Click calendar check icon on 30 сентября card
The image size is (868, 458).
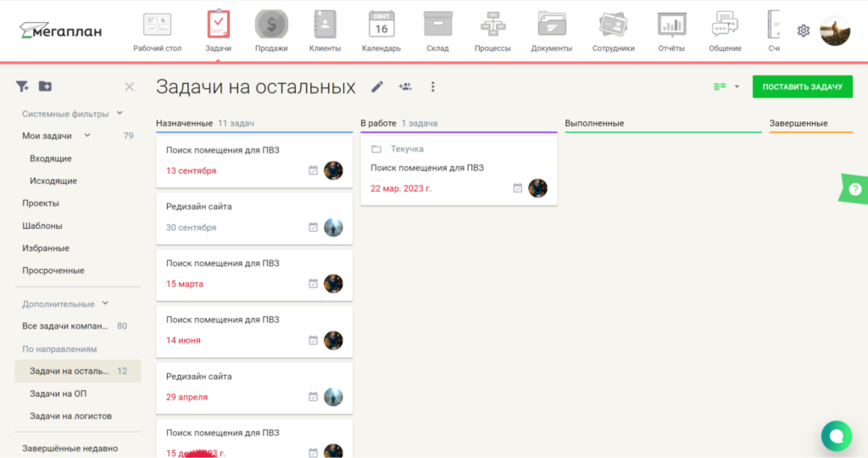coord(313,227)
